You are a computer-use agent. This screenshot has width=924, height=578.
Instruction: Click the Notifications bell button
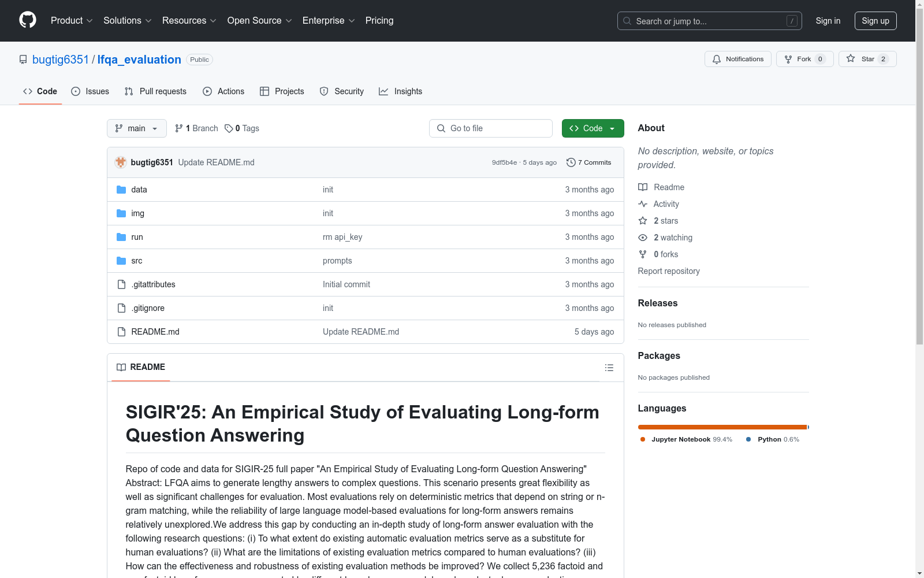point(737,59)
